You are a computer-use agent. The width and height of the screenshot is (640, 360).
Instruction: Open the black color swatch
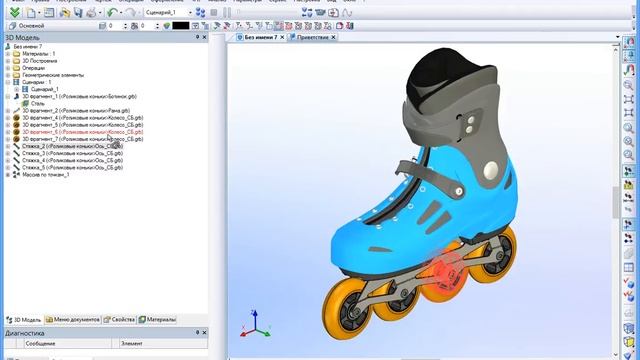[x=181, y=26]
